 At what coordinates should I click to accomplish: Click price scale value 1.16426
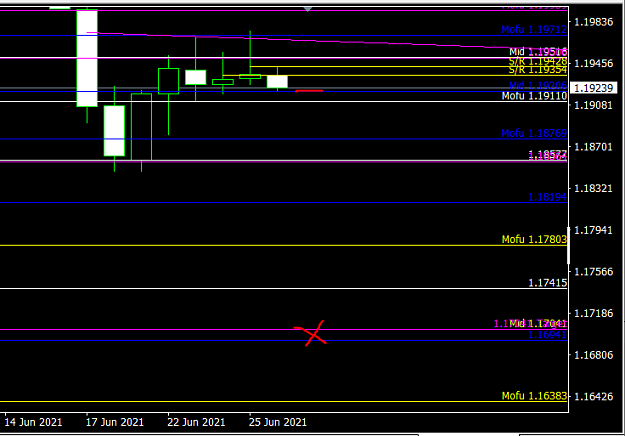pyautogui.click(x=593, y=397)
